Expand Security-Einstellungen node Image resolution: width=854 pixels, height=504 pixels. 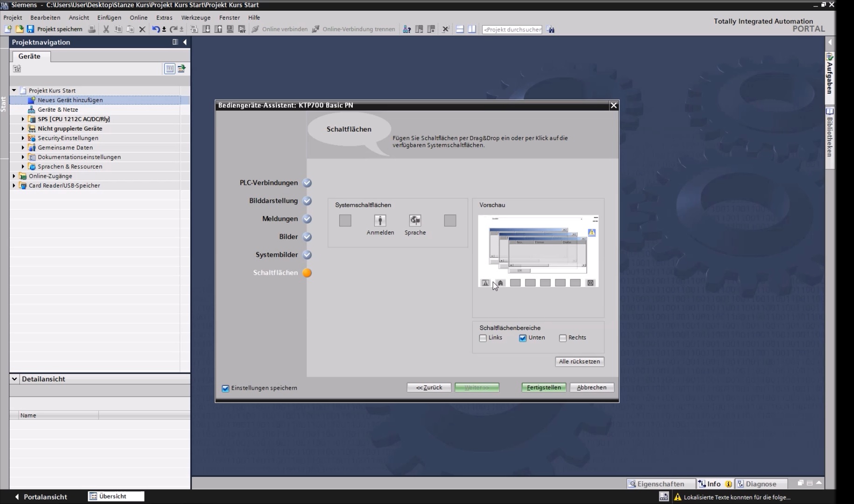tap(23, 138)
